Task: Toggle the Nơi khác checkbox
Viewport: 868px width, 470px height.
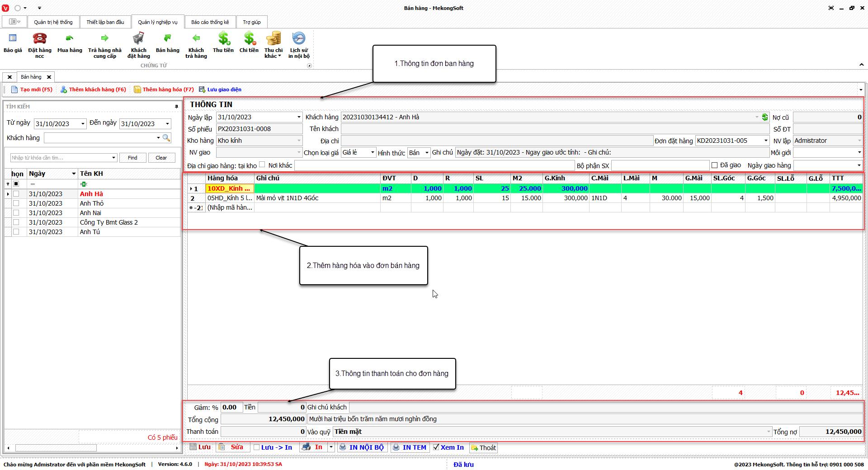Action: (x=262, y=164)
